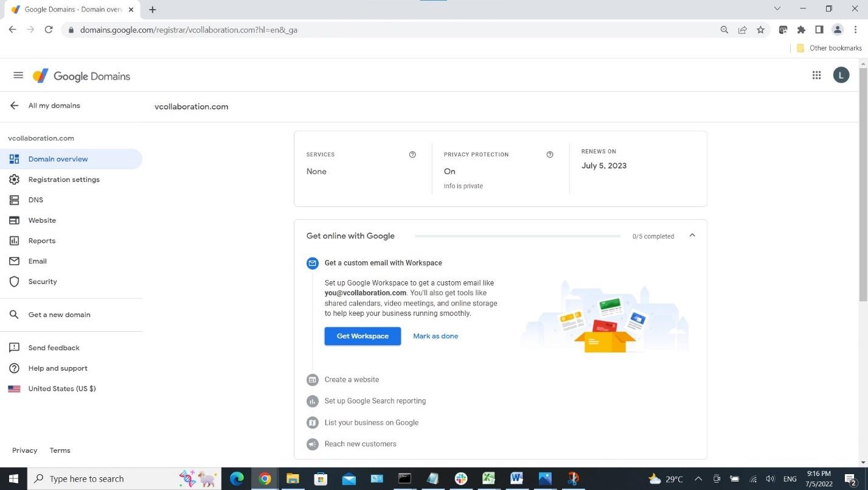The height and width of the screenshot is (490, 868).
Task: Click the browser back arrow
Action: coord(12,29)
